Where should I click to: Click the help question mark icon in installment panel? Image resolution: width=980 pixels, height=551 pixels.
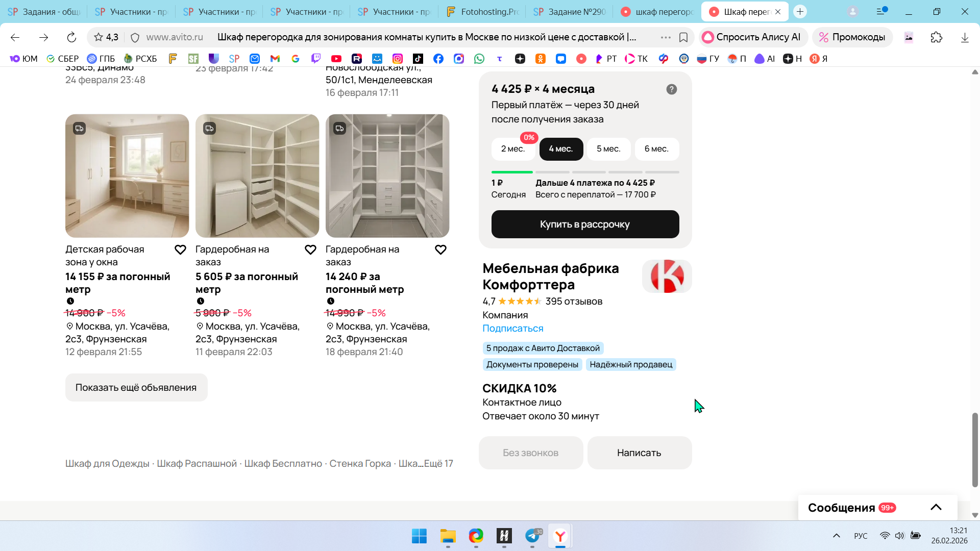[671, 89]
